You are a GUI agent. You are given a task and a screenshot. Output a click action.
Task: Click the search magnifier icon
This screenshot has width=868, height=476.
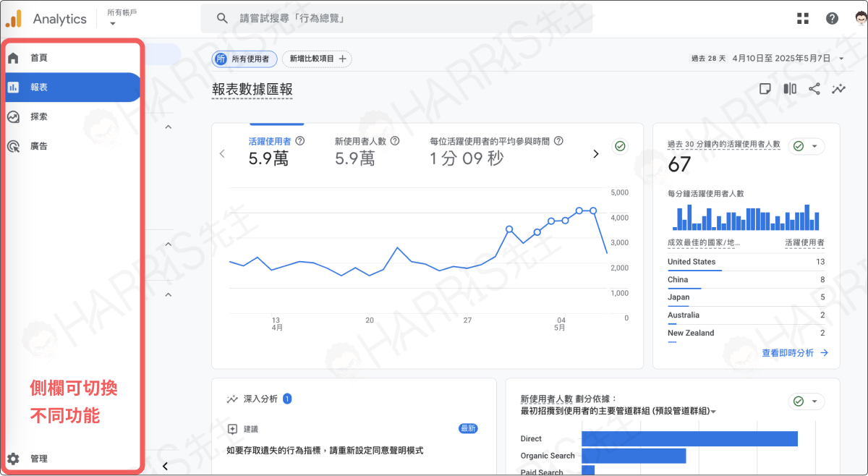point(223,19)
